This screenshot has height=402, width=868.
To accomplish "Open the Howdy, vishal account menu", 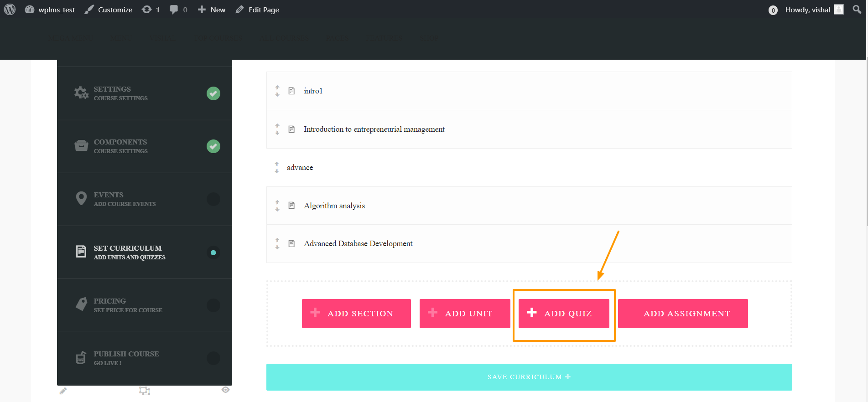I will point(814,10).
